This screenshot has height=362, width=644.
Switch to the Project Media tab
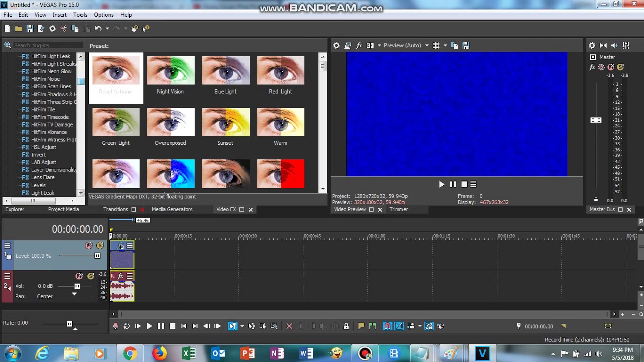pyautogui.click(x=63, y=209)
